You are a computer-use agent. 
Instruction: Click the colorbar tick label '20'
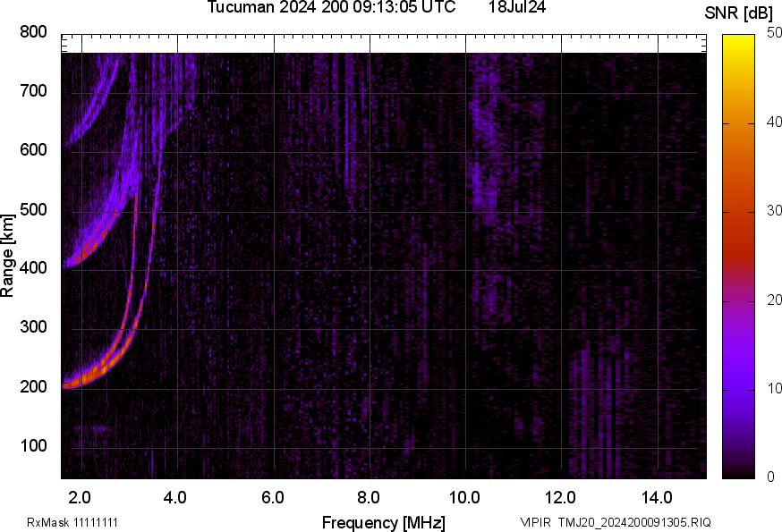(774, 300)
